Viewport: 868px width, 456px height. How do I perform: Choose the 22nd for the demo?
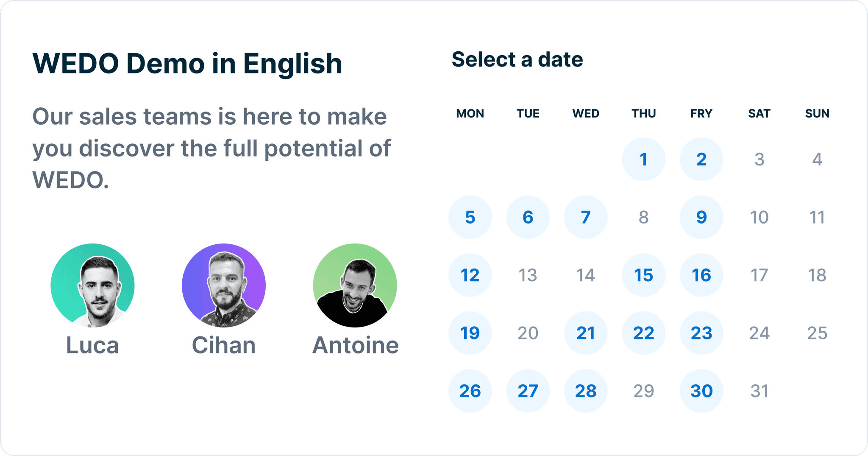click(x=643, y=333)
